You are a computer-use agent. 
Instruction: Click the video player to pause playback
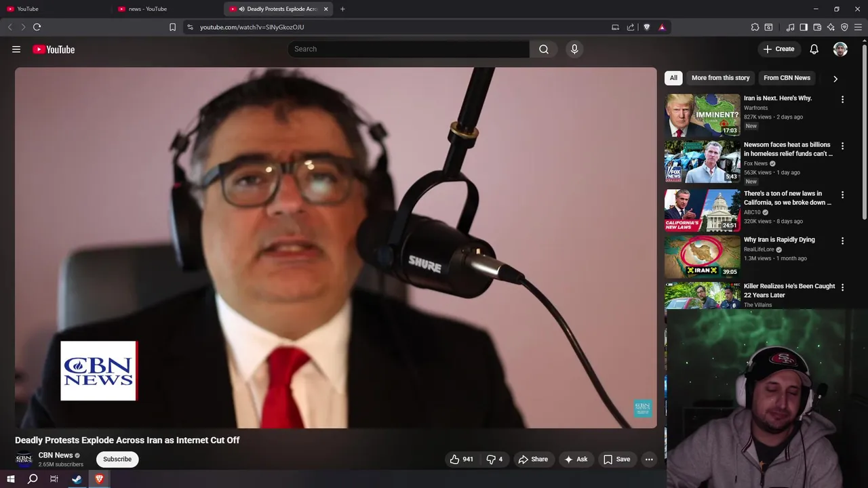(336, 247)
